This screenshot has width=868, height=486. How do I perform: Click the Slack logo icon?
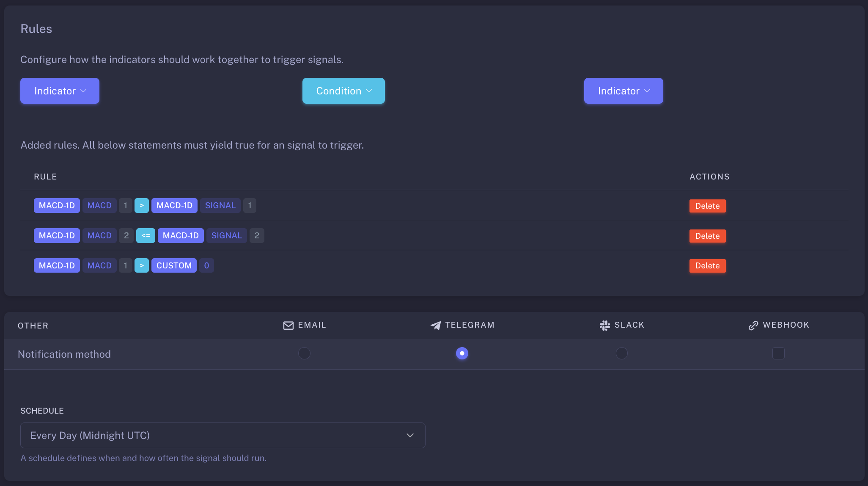tap(605, 325)
